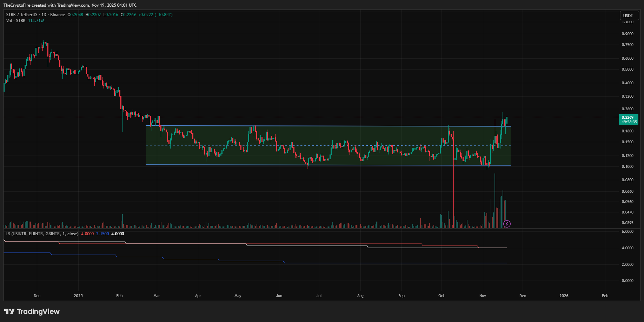Click the 0.1000 price axis label
This screenshot has height=322, width=644.
coord(628,166)
